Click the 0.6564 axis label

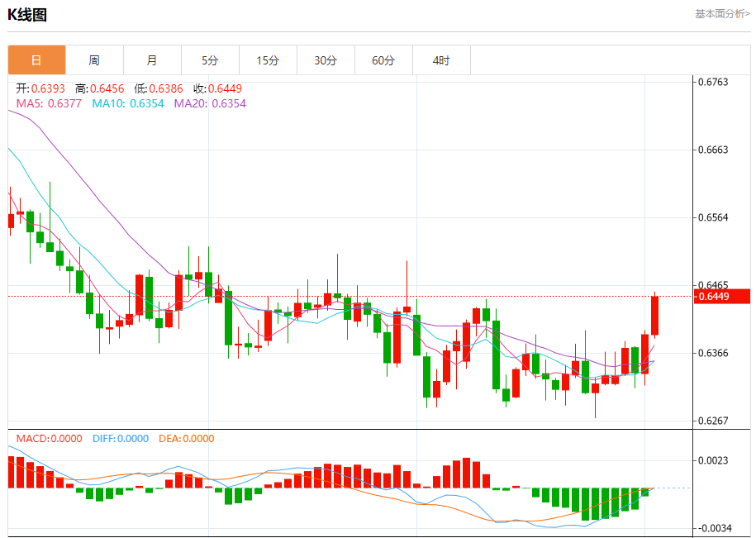[x=713, y=217]
